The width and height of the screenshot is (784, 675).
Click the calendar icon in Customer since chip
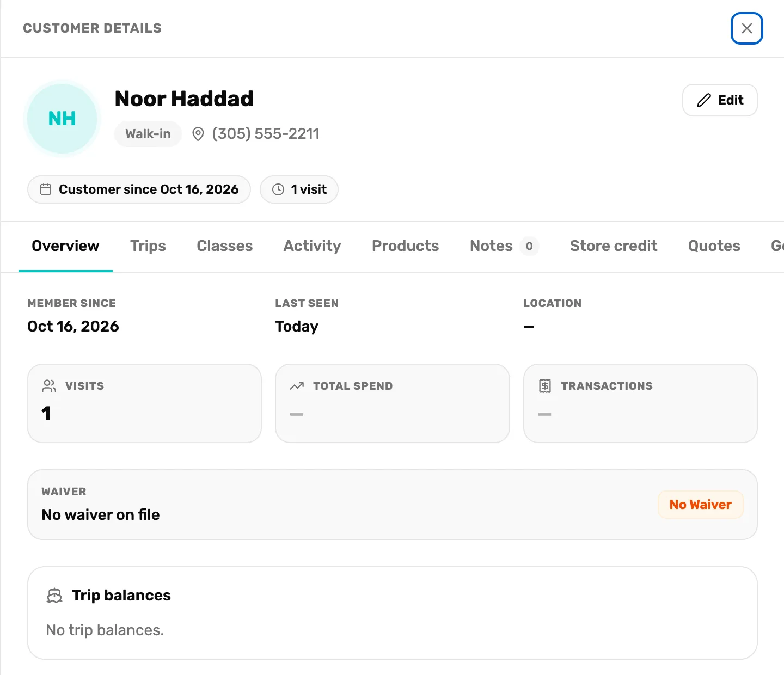click(46, 189)
